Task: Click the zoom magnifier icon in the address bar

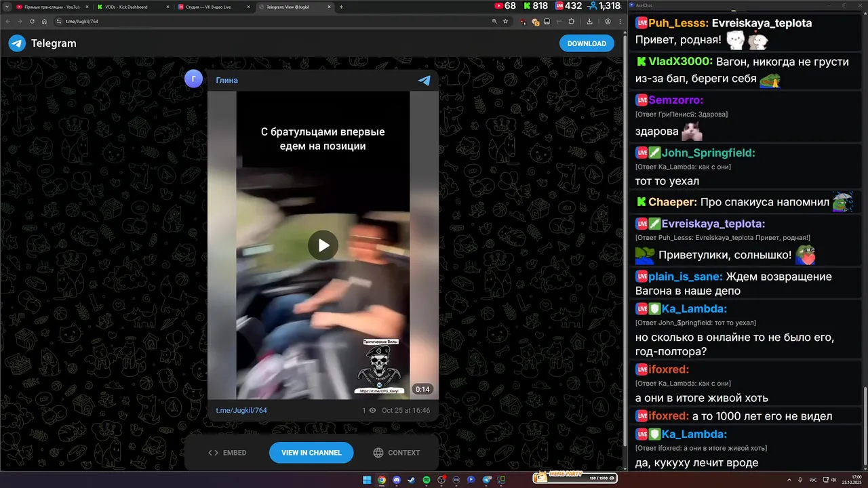Action: pyautogui.click(x=494, y=21)
